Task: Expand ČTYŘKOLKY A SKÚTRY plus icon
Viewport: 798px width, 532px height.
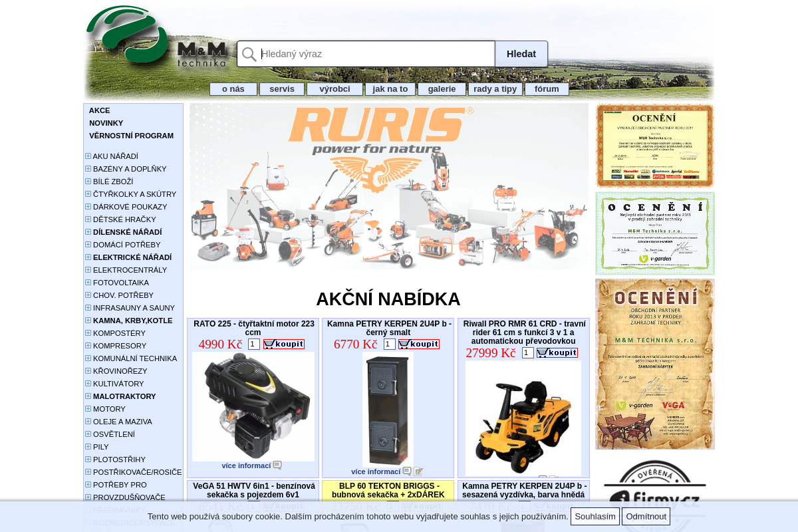Action: point(88,194)
